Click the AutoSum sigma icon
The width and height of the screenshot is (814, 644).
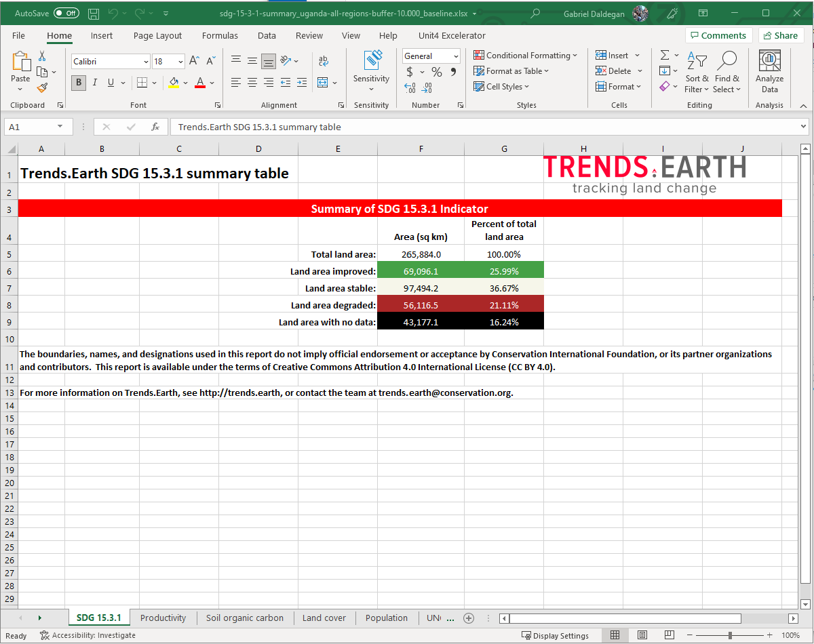point(665,55)
